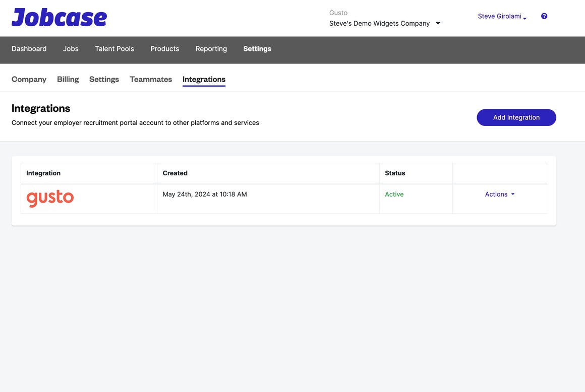Switch to the Billing tab
The width and height of the screenshot is (585, 392).
68,80
